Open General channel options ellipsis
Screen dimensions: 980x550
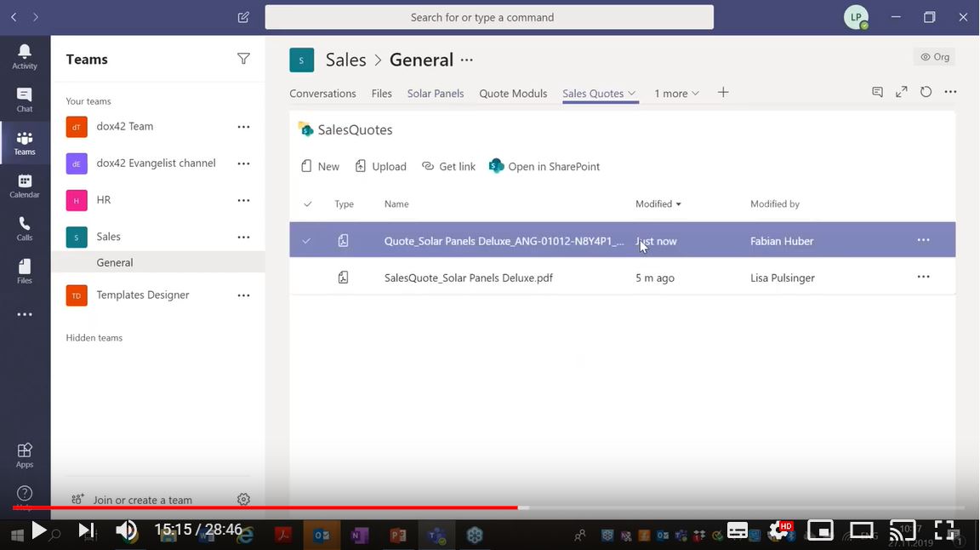tap(467, 60)
